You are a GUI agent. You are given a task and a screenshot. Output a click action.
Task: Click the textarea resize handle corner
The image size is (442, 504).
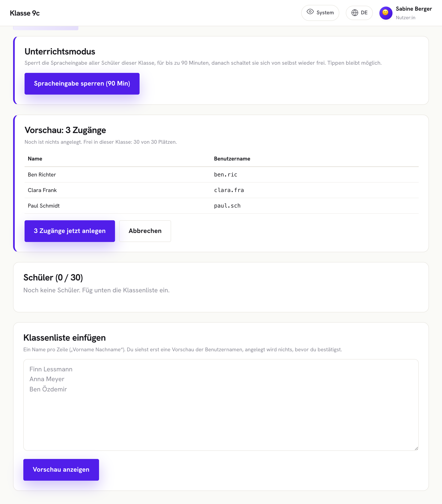click(416, 448)
